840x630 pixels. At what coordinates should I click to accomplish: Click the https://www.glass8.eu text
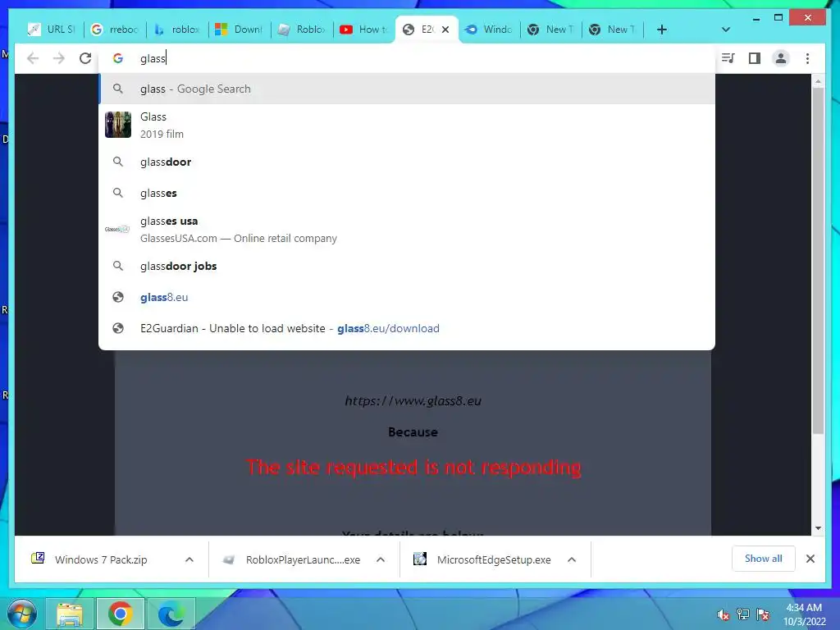(x=413, y=400)
